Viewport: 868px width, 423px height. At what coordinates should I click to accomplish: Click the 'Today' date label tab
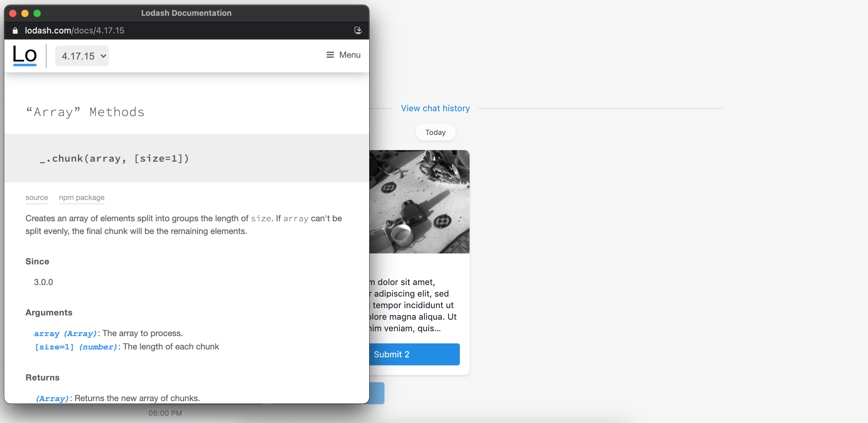(436, 132)
